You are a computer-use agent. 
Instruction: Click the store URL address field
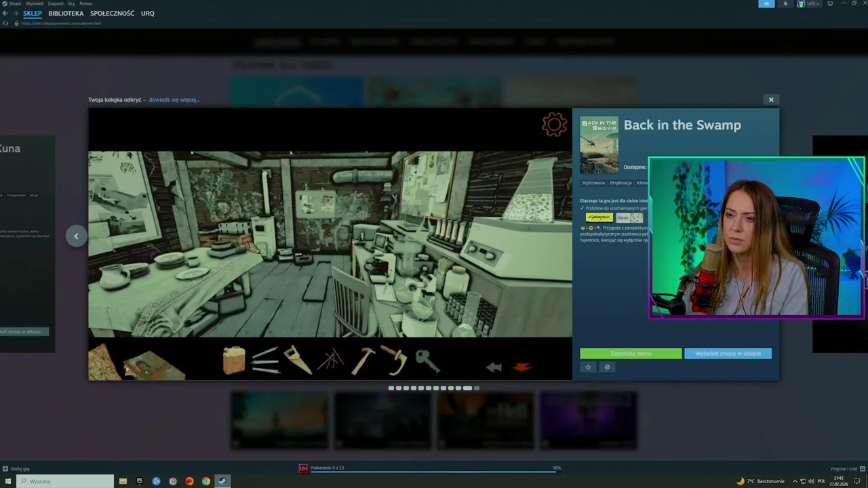61,23
